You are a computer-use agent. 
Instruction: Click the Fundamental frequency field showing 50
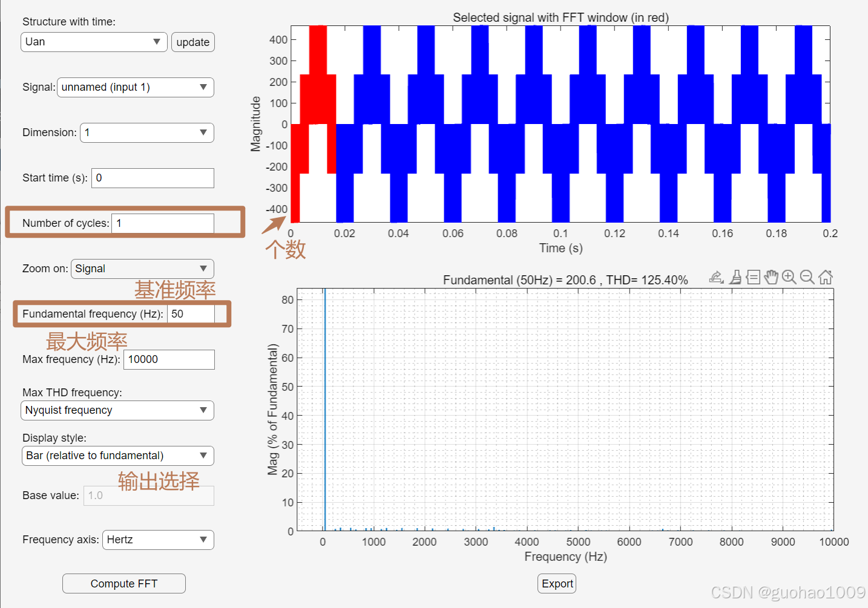point(191,314)
